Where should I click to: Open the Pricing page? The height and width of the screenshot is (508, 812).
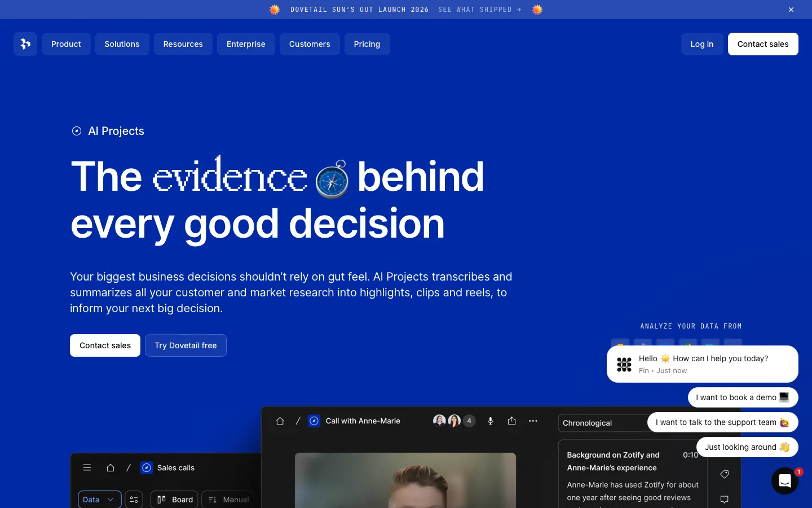tap(367, 44)
